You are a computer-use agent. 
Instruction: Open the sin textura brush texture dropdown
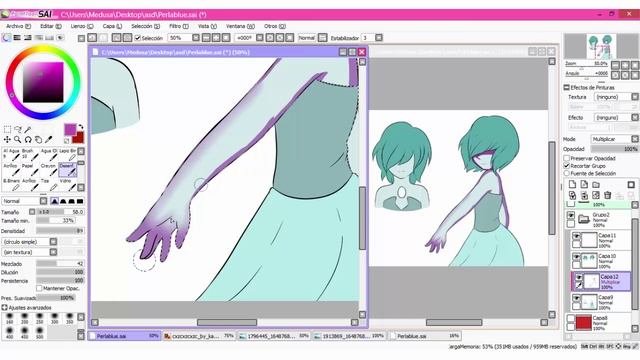point(29,252)
